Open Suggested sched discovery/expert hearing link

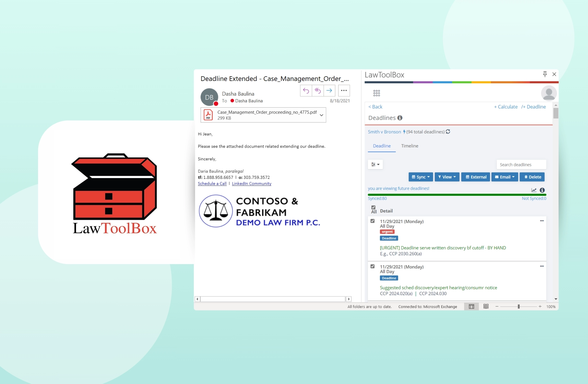pos(438,288)
